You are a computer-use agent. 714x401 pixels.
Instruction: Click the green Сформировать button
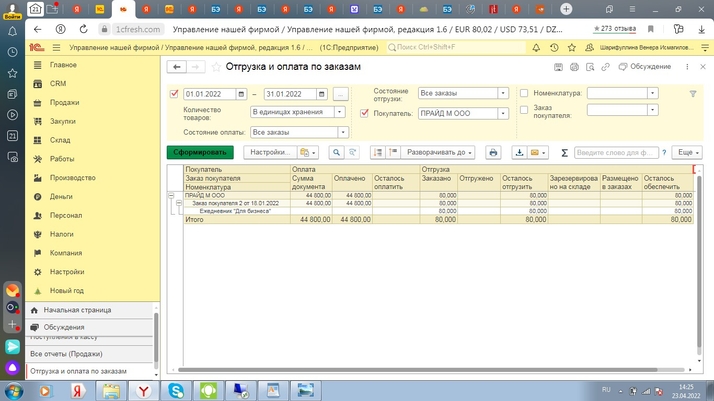tap(200, 153)
